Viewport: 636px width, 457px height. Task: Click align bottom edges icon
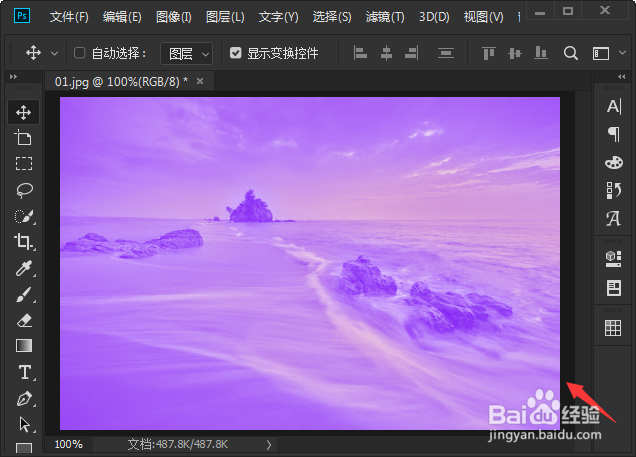tap(541, 53)
